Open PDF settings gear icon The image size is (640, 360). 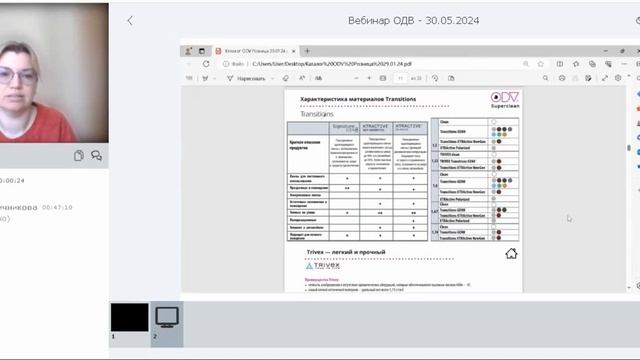pyautogui.click(x=618, y=78)
